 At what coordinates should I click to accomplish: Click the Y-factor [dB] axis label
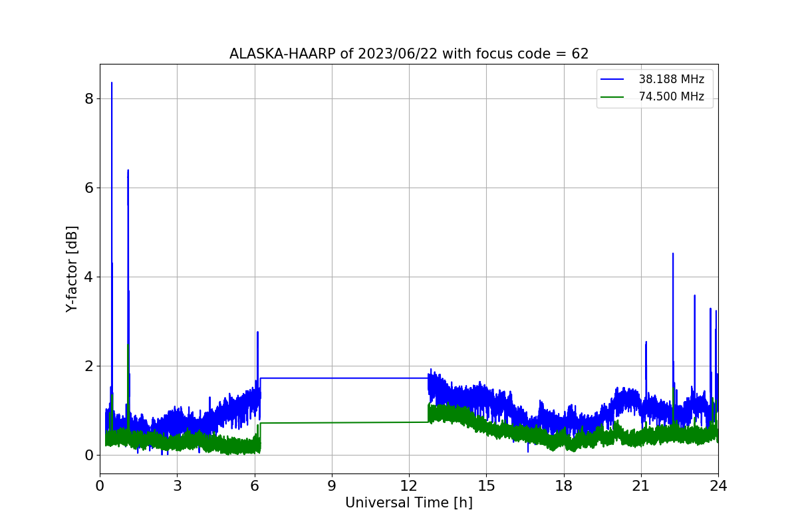pos(72,269)
